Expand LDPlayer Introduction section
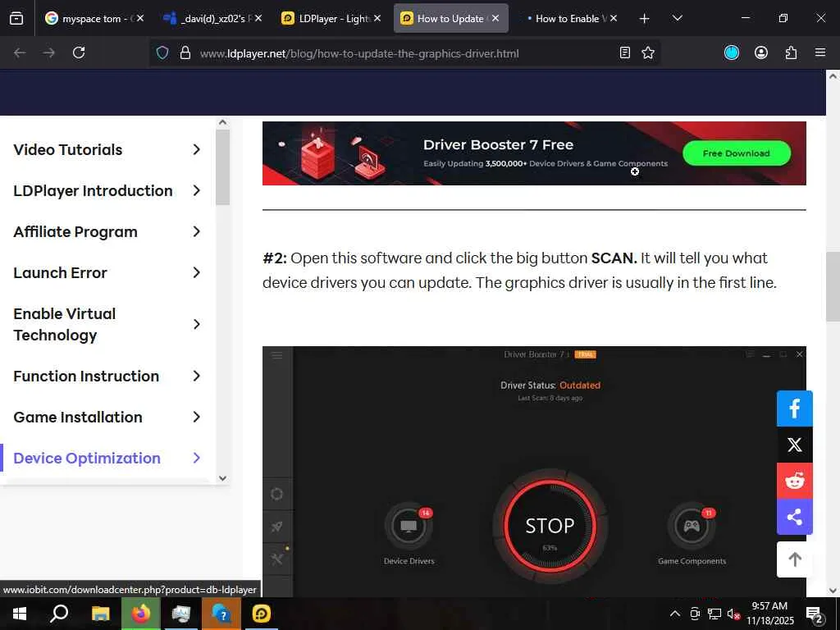This screenshot has width=840, height=630. [107, 190]
